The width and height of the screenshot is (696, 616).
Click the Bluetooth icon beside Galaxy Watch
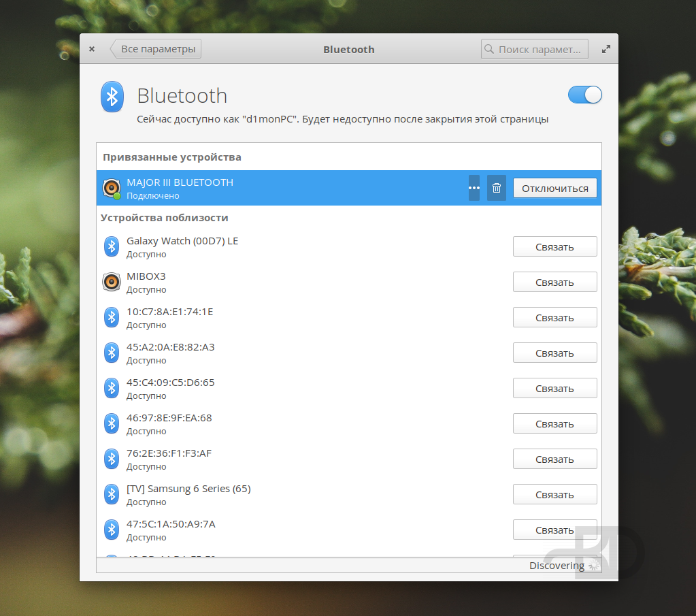pos(112,246)
